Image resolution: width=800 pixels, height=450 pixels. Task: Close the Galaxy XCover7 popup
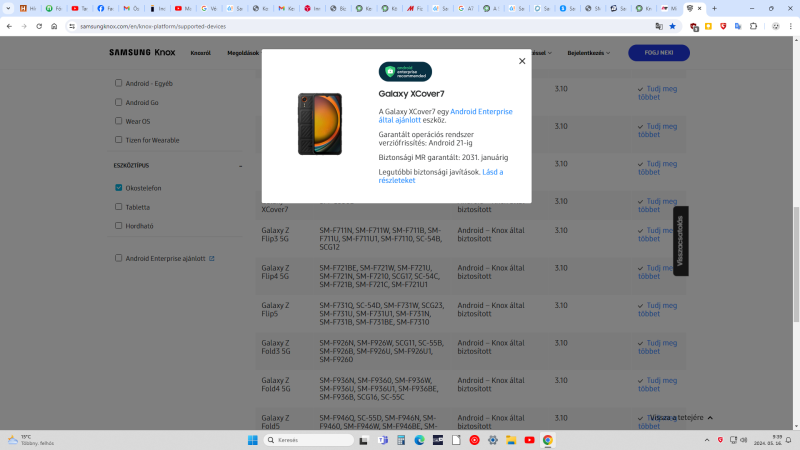coord(521,61)
